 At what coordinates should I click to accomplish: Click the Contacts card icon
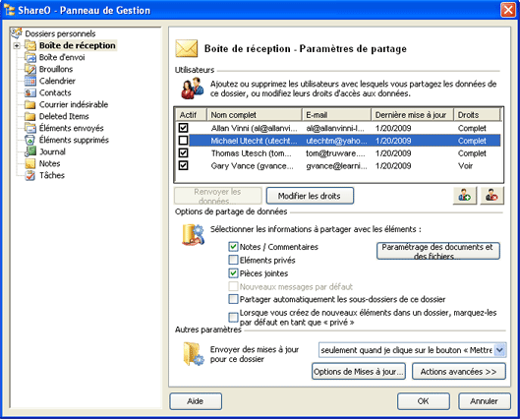click(30, 92)
